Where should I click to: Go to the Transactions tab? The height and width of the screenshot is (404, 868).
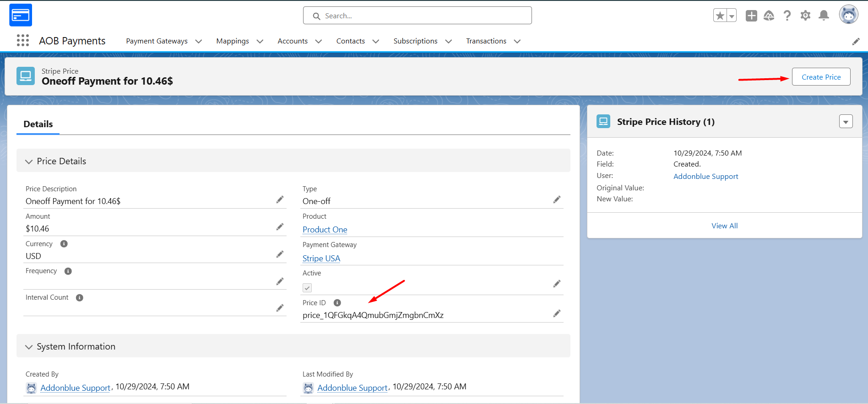click(x=486, y=41)
